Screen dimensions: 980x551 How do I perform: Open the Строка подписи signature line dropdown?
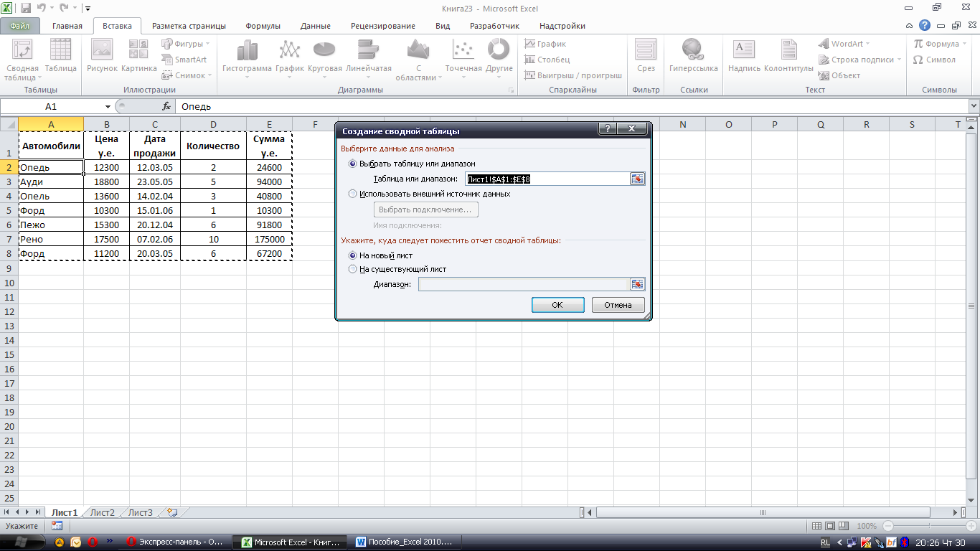click(x=859, y=60)
